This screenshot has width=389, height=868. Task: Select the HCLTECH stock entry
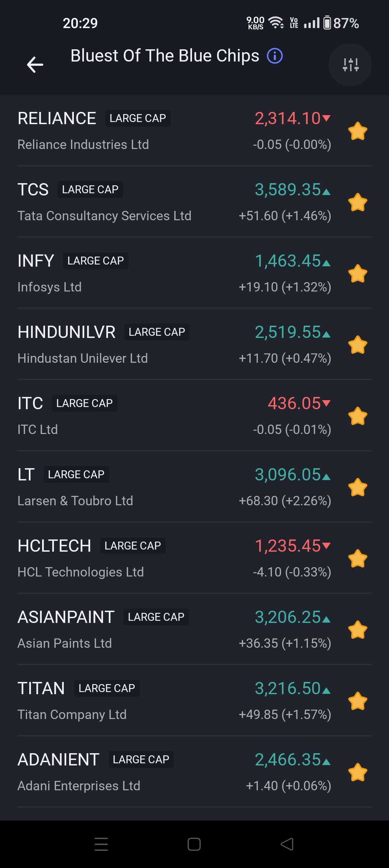54,546
